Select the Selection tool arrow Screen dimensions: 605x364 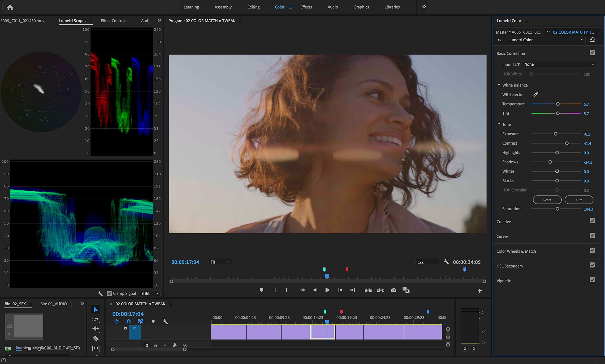click(96, 309)
